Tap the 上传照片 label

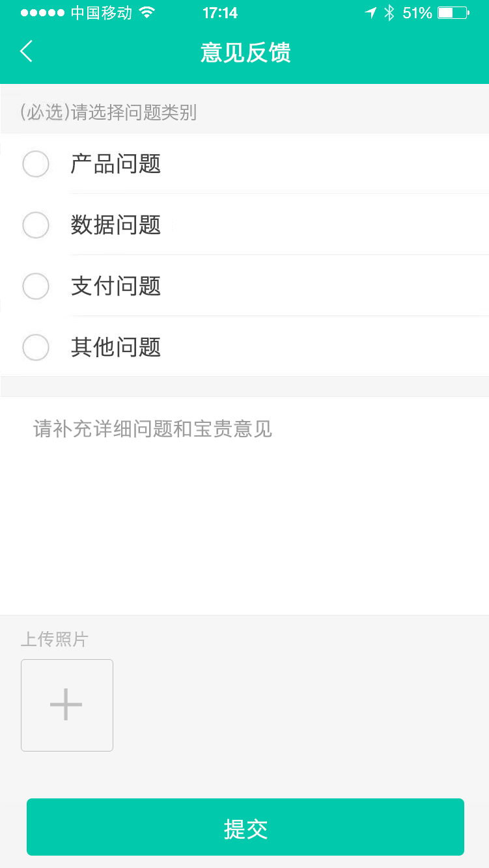(x=54, y=640)
